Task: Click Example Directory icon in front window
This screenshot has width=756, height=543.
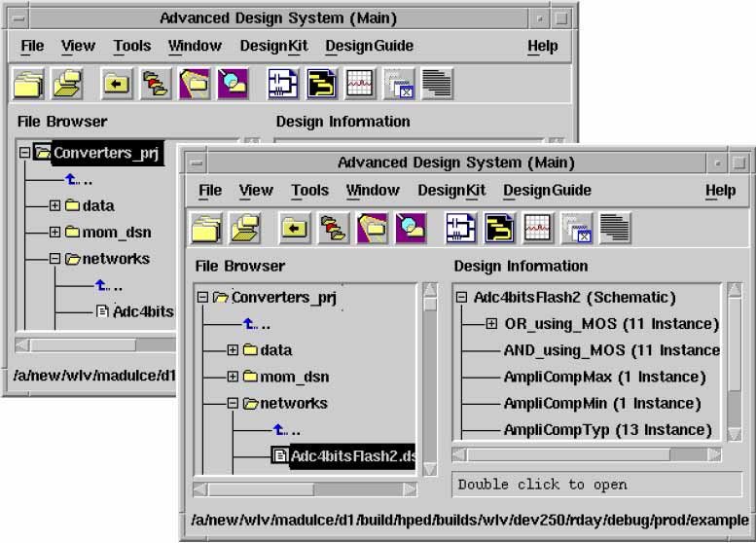Action: click(411, 228)
